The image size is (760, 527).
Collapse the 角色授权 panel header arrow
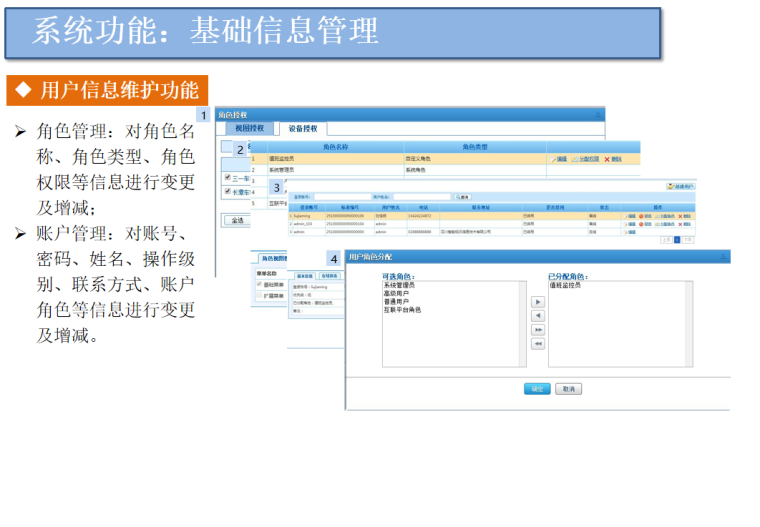tap(598, 115)
